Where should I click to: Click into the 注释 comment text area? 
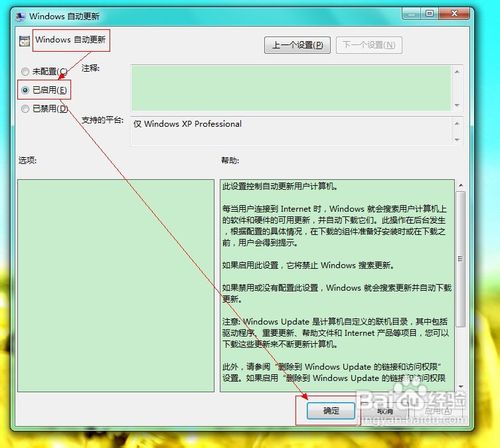[x=291, y=88]
